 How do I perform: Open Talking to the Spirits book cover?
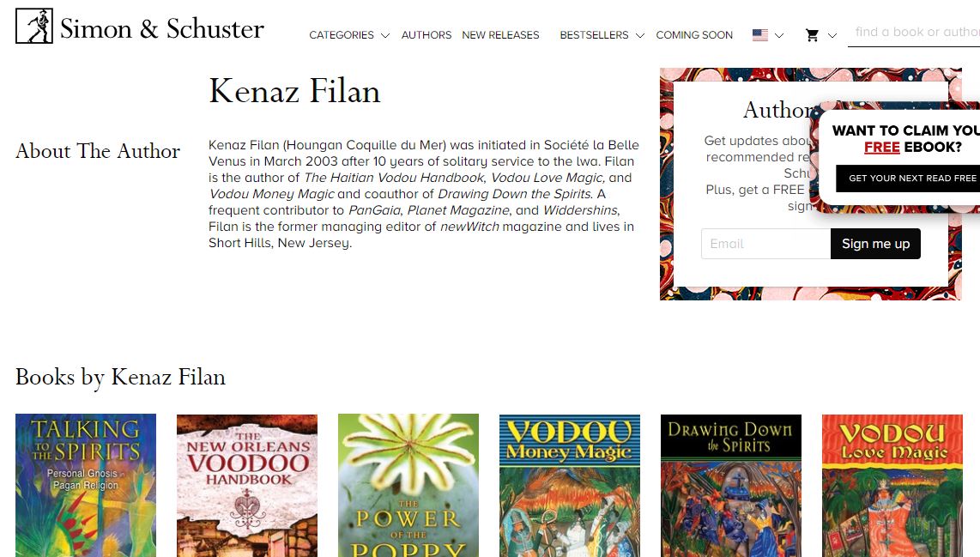pyautogui.click(x=86, y=485)
